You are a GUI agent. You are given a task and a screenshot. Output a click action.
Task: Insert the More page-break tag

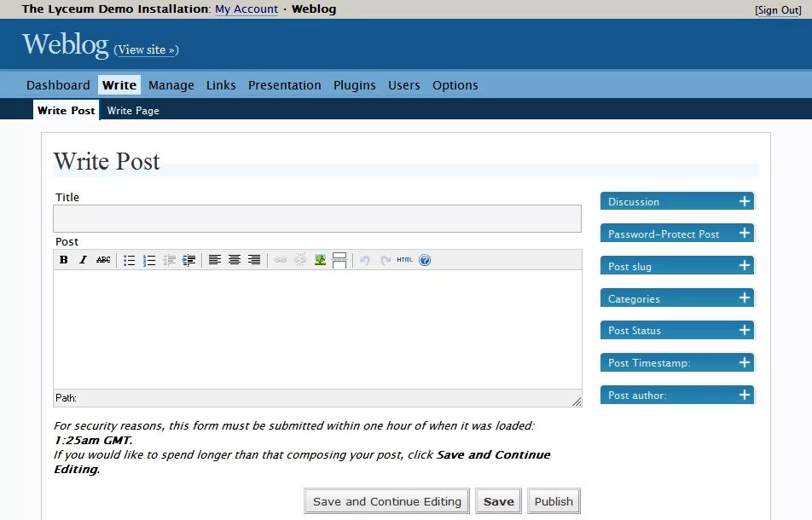pyautogui.click(x=339, y=260)
